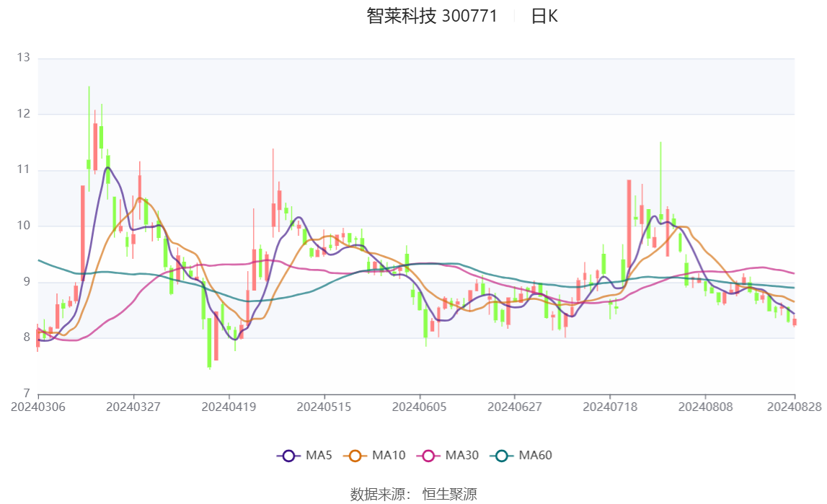Screen dimensions: 827x504
Task: Click the 20240718 x-axis date label
Action: click(x=610, y=407)
